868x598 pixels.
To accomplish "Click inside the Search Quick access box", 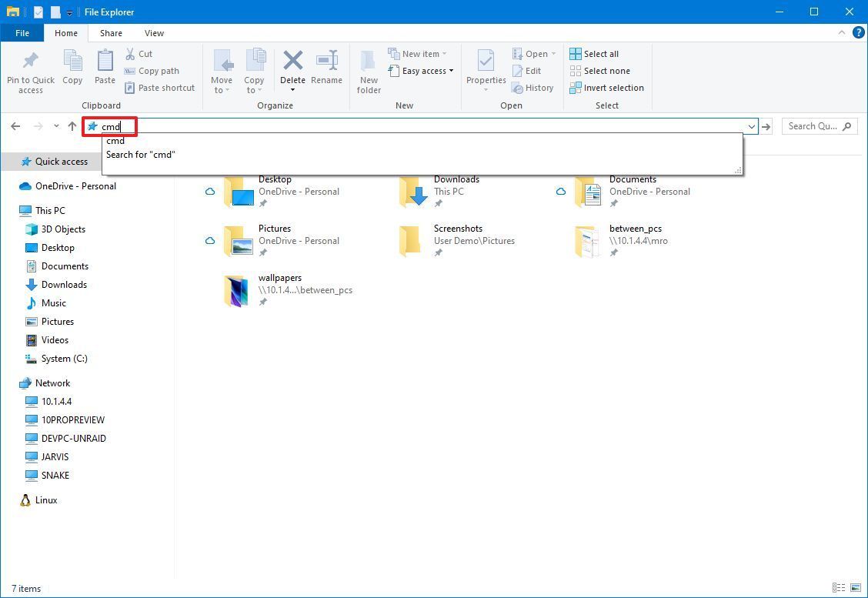I will 812,125.
